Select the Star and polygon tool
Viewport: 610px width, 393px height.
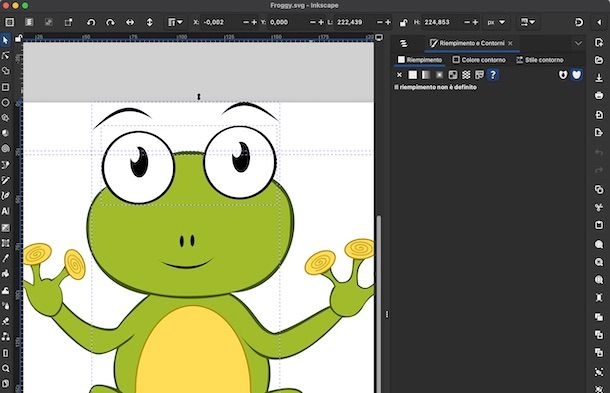point(5,118)
